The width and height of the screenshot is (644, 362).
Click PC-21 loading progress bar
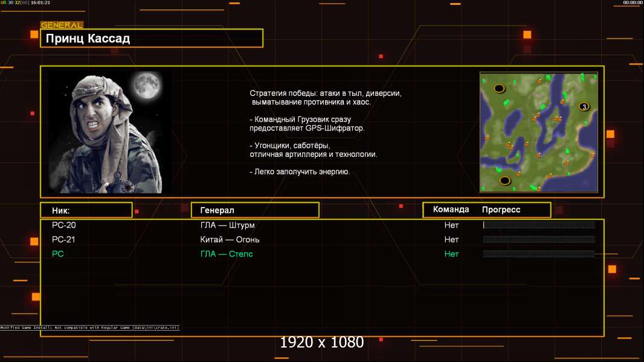pyautogui.click(x=539, y=240)
